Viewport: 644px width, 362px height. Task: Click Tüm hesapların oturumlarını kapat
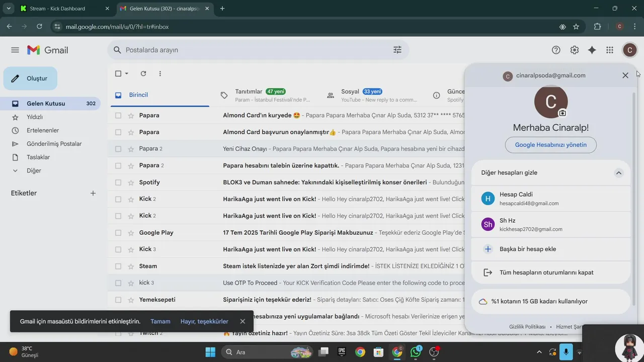pos(551,273)
